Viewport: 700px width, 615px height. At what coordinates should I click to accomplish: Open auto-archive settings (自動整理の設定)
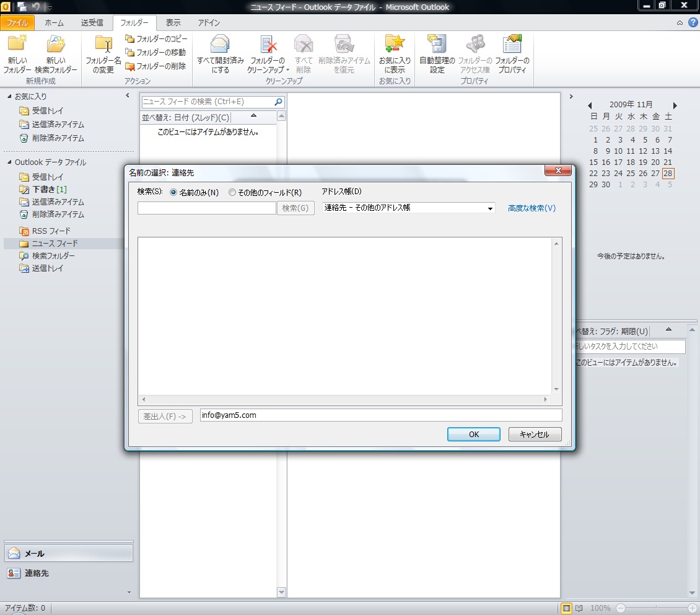pos(437,54)
